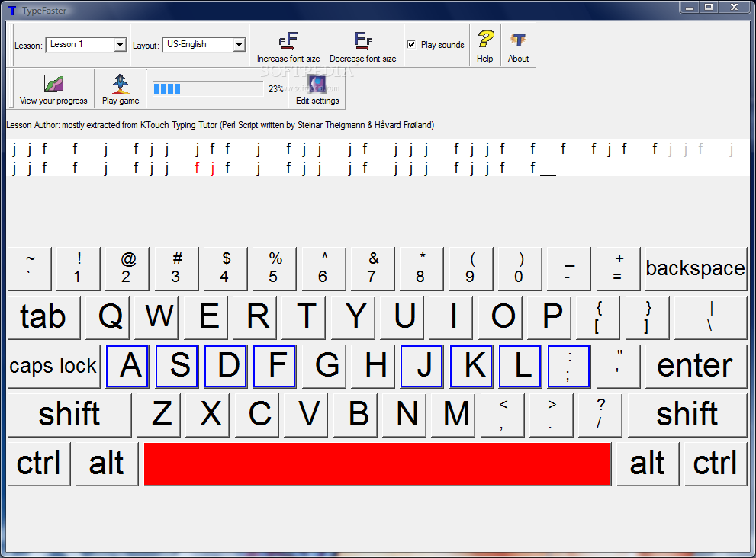Click the backspace key on the keyboard
This screenshot has width=756, height=558.
pos(696,269)
